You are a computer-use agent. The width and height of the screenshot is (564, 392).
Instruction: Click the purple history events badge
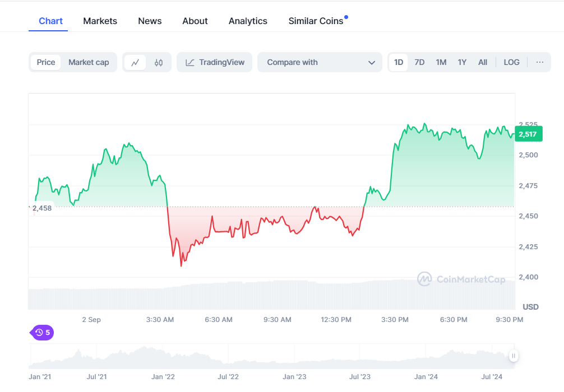42,333
